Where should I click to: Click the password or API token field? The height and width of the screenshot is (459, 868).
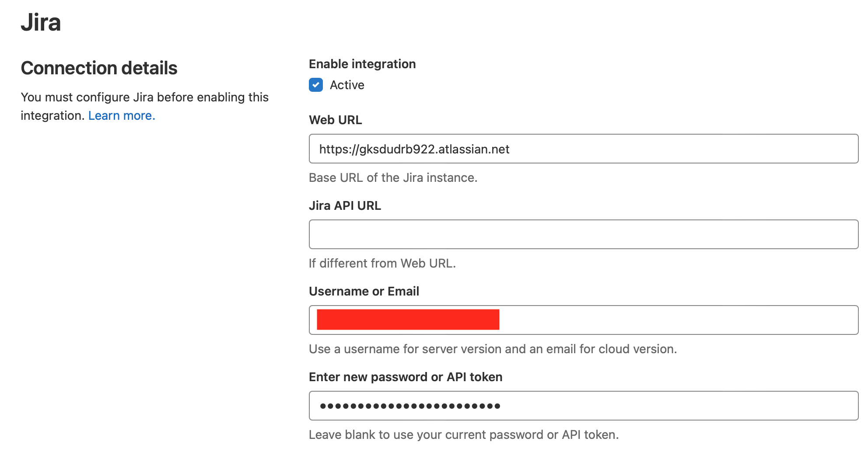(x=584, y=406)
